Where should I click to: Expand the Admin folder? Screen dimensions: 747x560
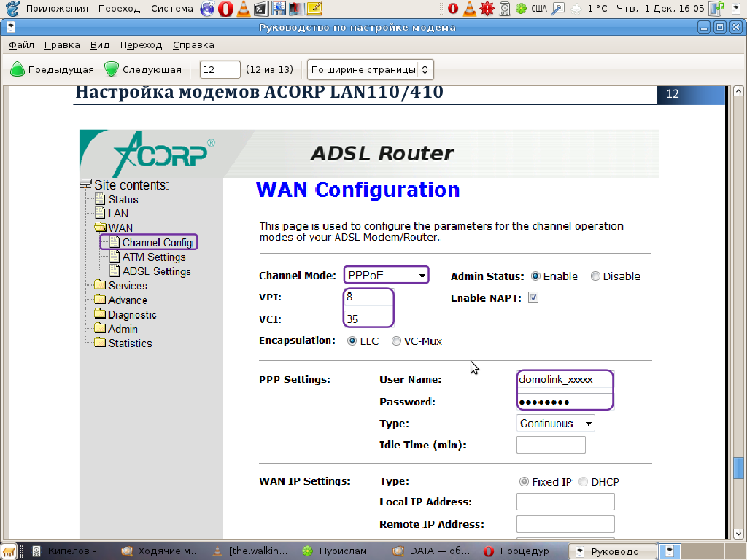[x=100, y=327]
